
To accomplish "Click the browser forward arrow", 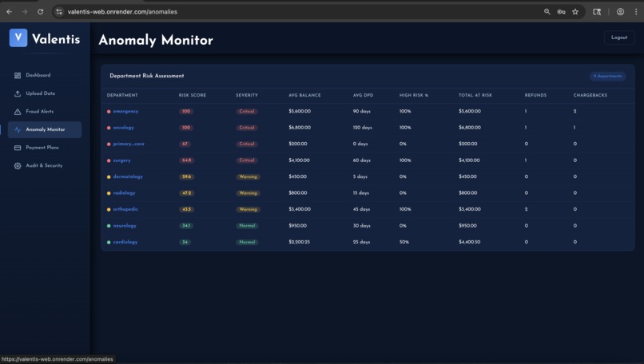I will point(25,11).
